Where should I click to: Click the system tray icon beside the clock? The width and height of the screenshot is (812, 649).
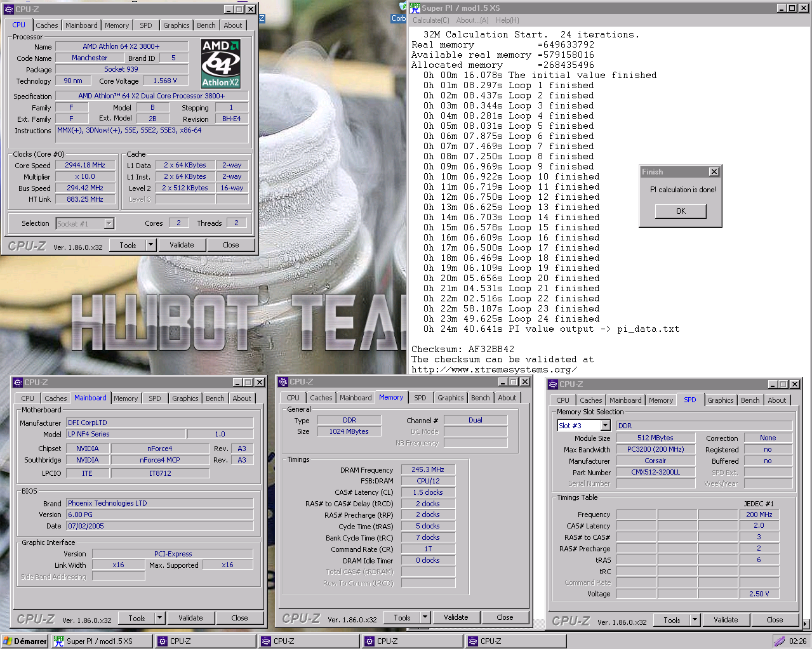pyautogui.click(x=779, y=641)
